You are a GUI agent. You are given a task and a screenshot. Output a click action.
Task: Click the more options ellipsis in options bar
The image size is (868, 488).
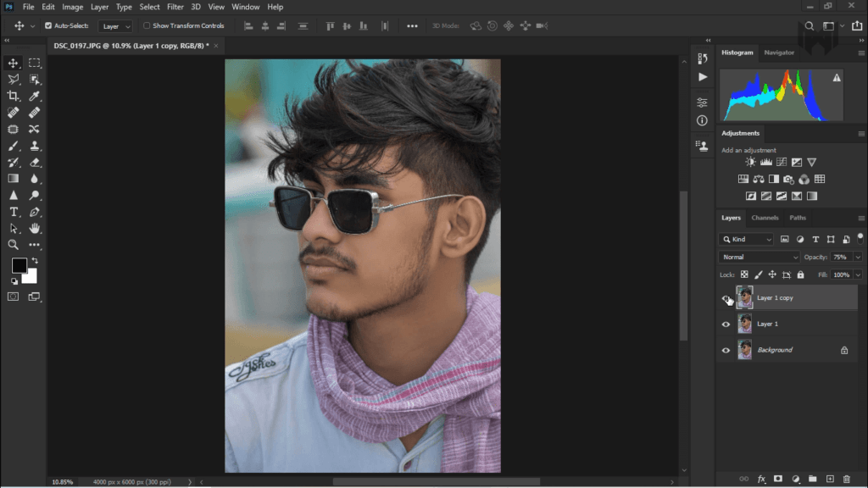(x=413, y=26)
